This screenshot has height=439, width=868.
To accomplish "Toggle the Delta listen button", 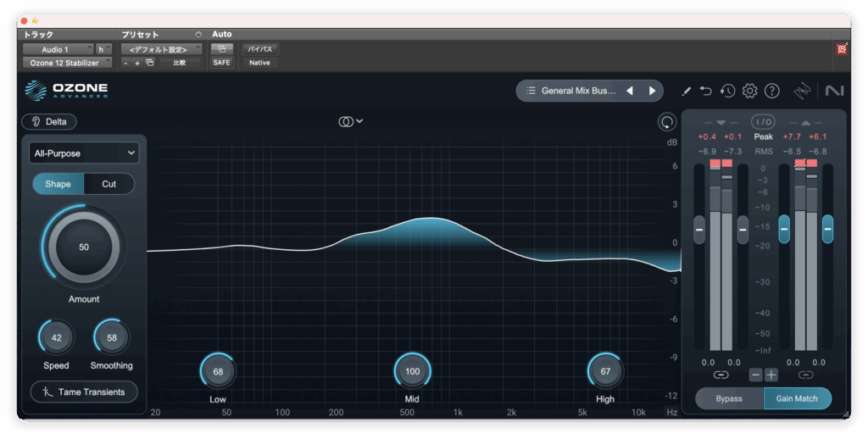I will [x=49, y=121].
